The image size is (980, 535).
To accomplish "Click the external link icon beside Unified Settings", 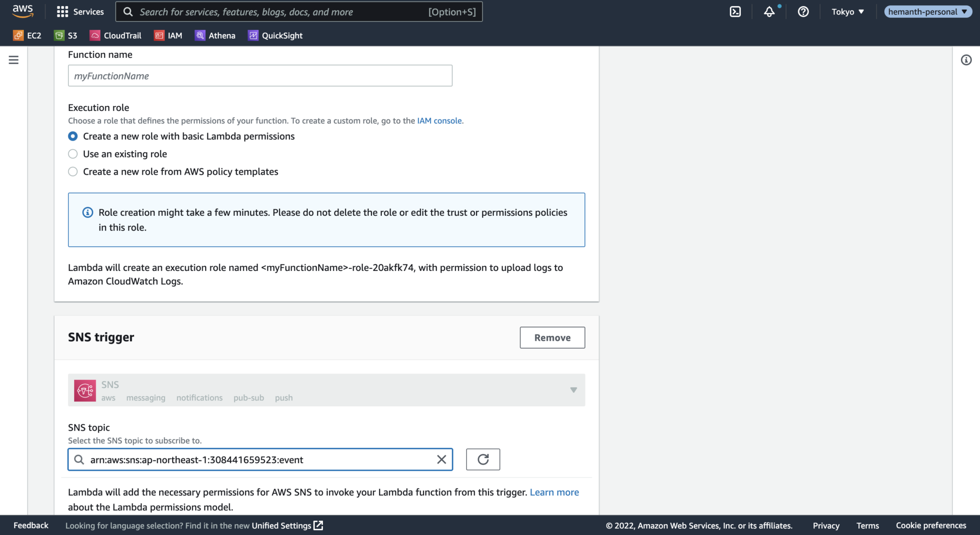I will point(318,525).
